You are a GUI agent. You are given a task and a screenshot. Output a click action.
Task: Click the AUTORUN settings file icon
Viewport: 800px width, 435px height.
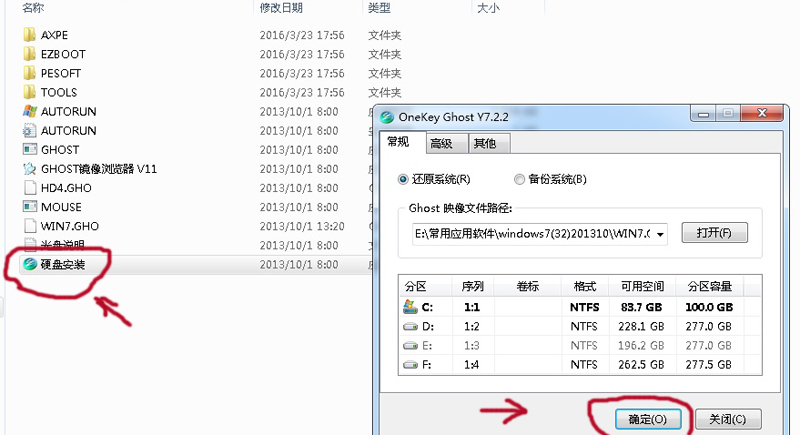click(x=30, y=131)
